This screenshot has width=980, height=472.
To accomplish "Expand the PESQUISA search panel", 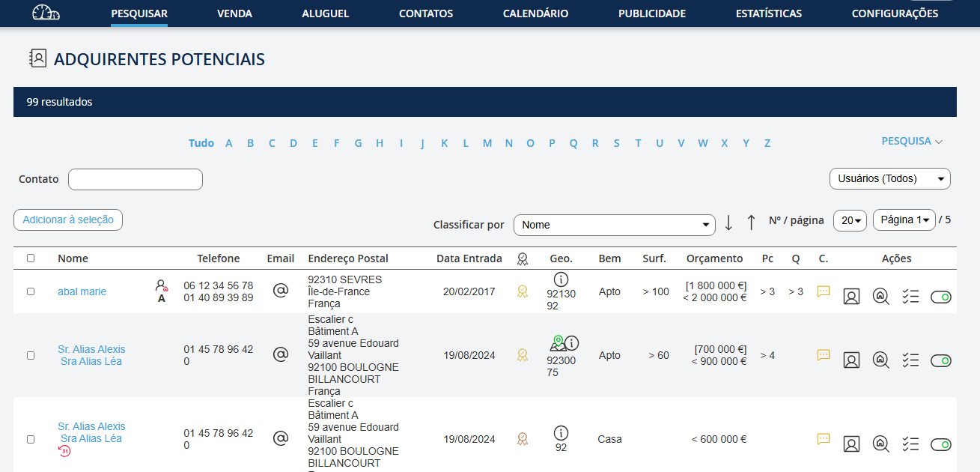I will click(x=911, y=141).
